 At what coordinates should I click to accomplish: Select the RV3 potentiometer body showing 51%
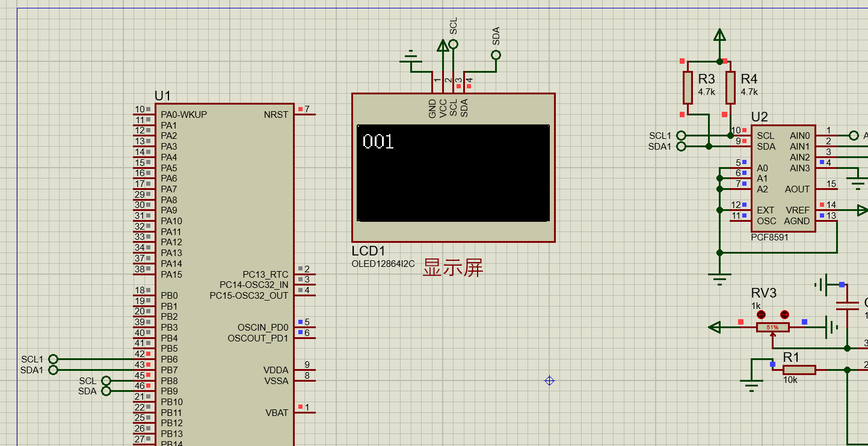point(773,328)
